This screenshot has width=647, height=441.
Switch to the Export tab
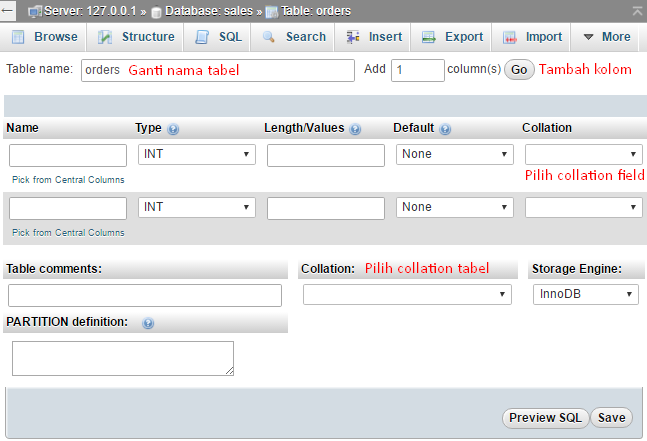point(451,37)
